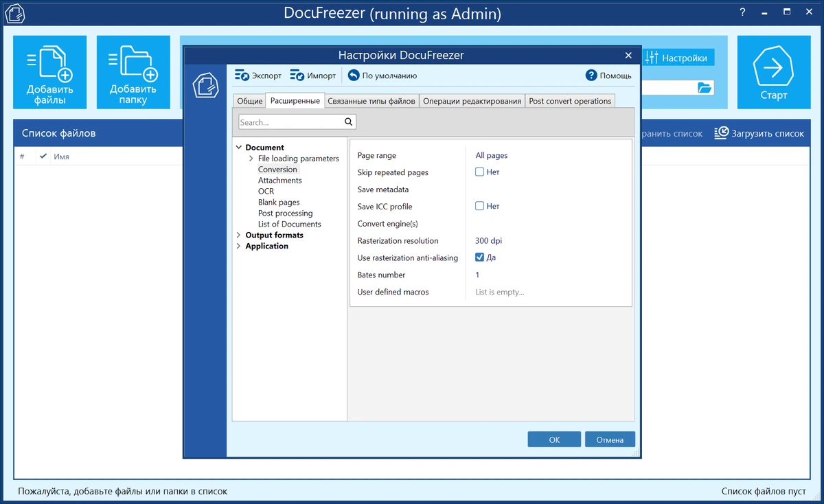Click the OK button

point(554,439)
